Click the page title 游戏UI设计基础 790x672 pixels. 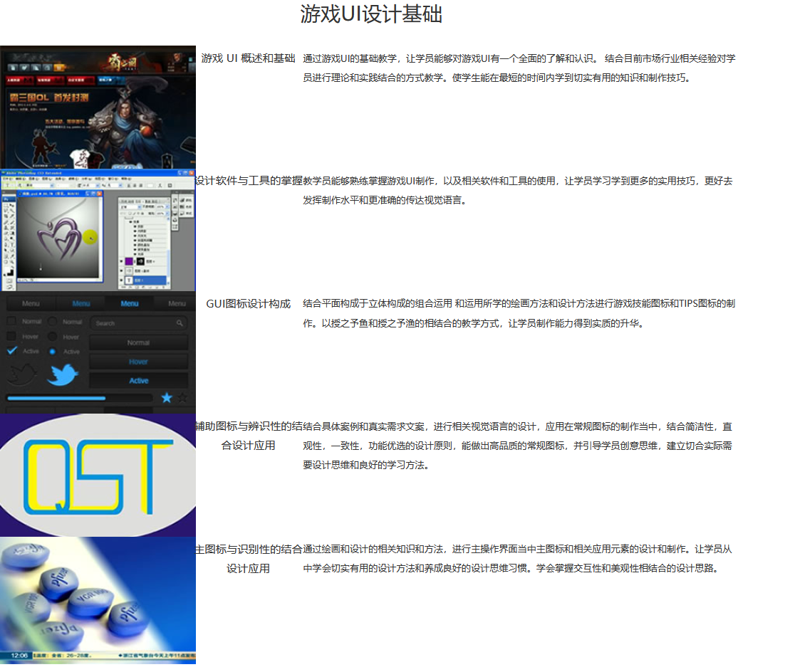(371, 14)
